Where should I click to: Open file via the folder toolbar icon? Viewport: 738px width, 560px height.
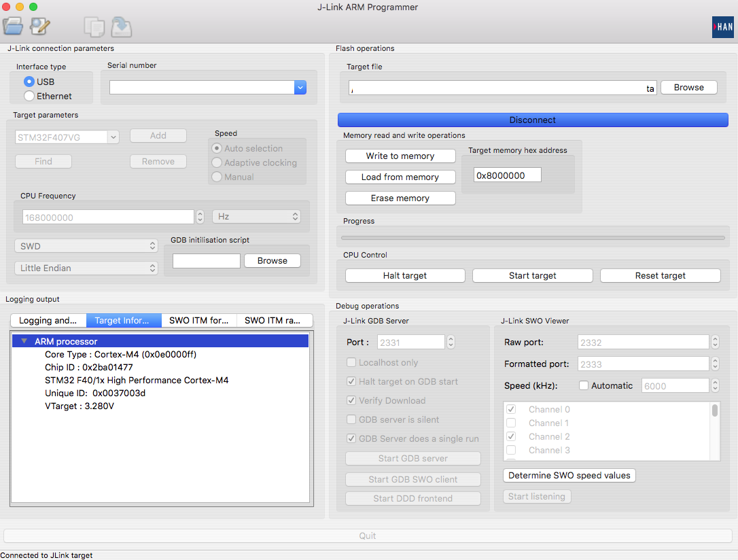pyautogui.click(x=13, y=27)
